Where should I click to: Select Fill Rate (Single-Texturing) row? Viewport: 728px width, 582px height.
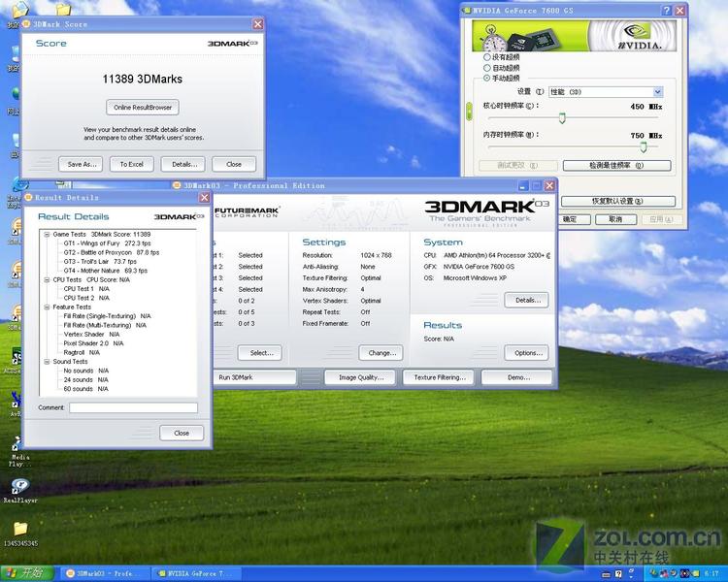pyautogui.click(x=107, y=316)
